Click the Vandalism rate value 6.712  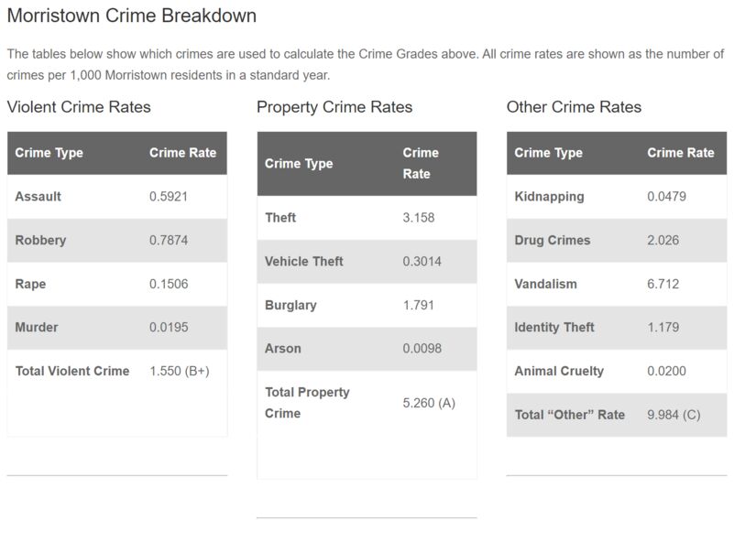[663, 284]
